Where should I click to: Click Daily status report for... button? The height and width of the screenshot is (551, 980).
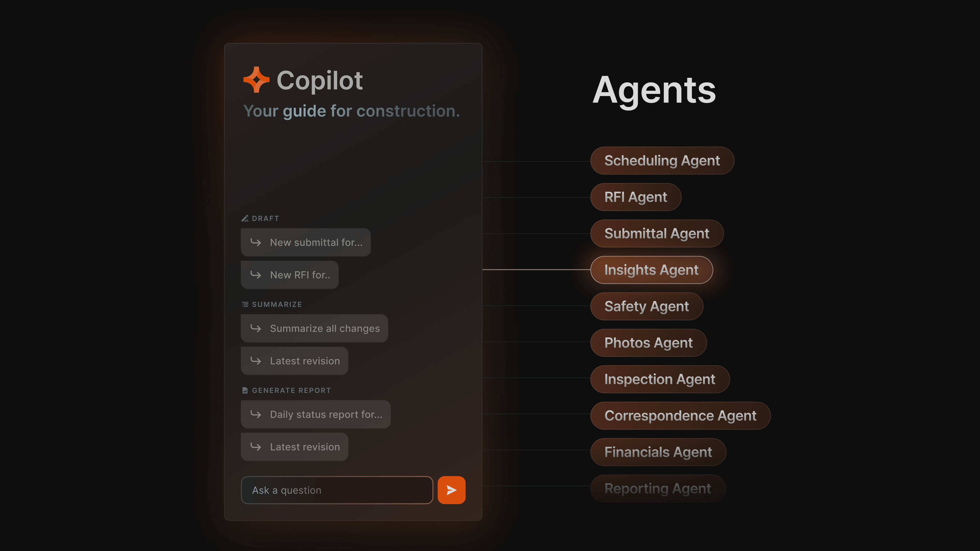click(x=316, y=414)
